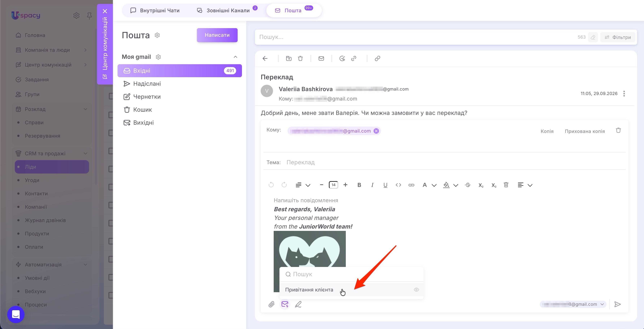
Task: Click the redo icon in editor
Action: click(x=284, y=185)
